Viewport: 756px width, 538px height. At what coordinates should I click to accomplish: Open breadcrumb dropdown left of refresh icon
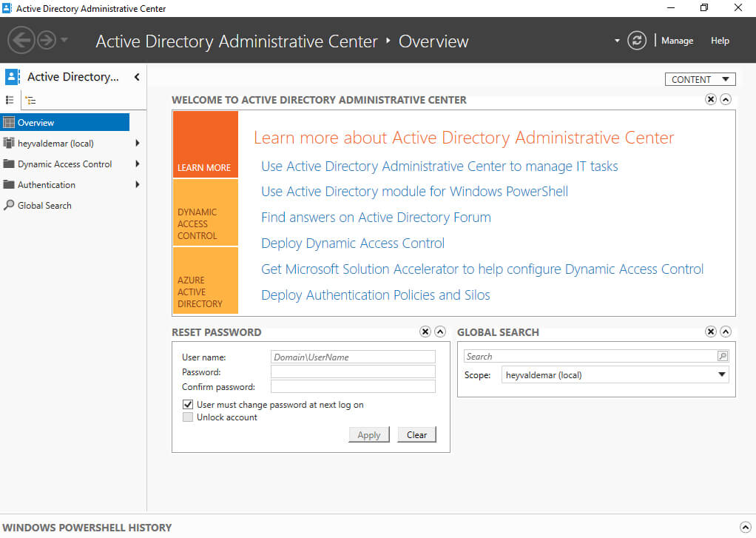[617, 41]
